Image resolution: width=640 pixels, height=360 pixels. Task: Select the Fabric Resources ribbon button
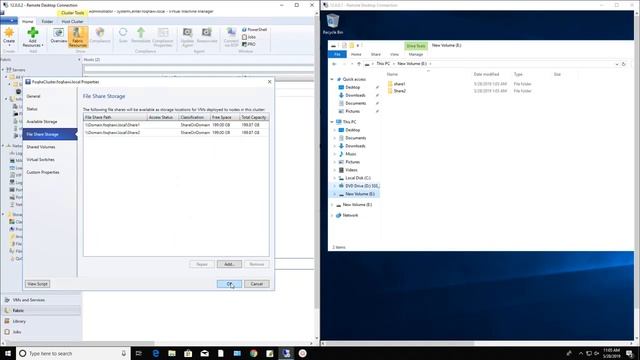pos(78,37)
